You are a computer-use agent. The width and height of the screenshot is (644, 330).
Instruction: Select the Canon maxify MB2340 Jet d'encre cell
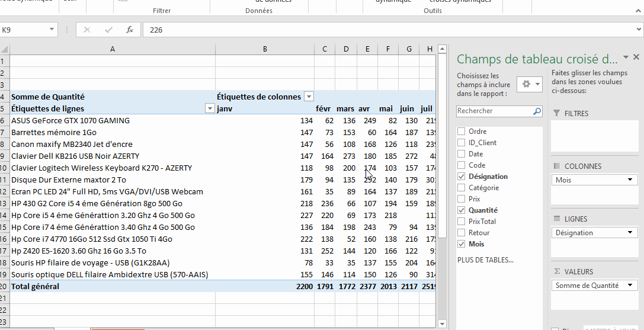[113, 144]
